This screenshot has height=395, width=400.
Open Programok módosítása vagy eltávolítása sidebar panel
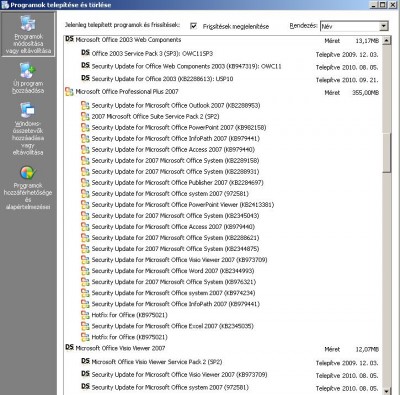[x=28, y=35]
